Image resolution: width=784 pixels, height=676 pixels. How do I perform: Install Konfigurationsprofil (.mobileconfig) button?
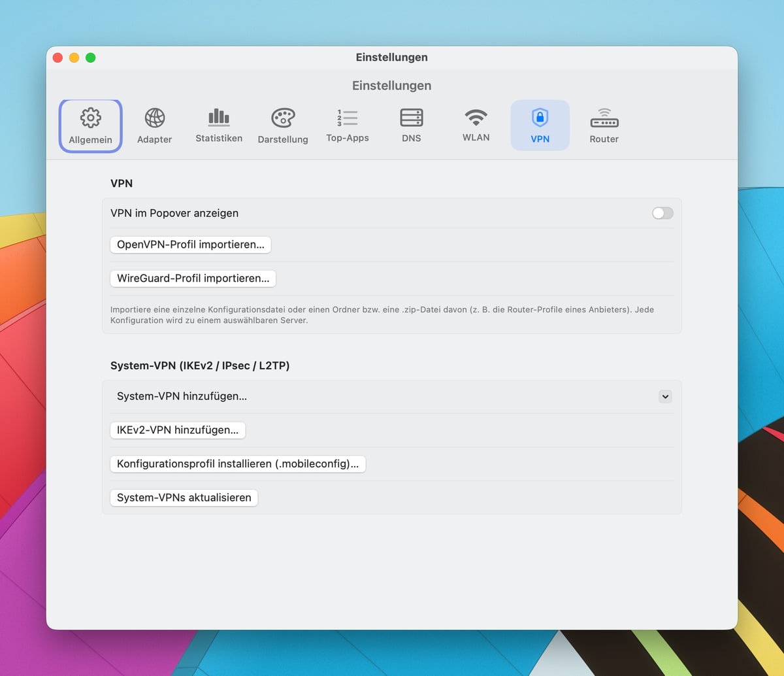click(x=238, y=464)
